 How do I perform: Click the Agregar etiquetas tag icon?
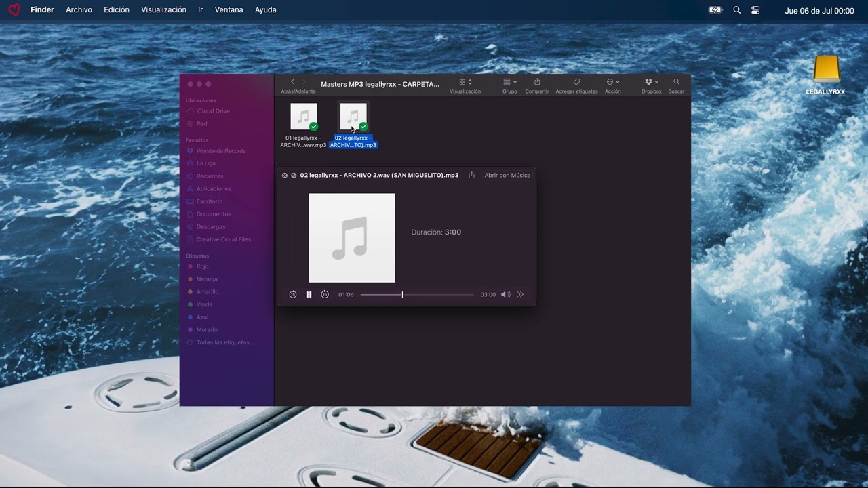pos(576,82)
